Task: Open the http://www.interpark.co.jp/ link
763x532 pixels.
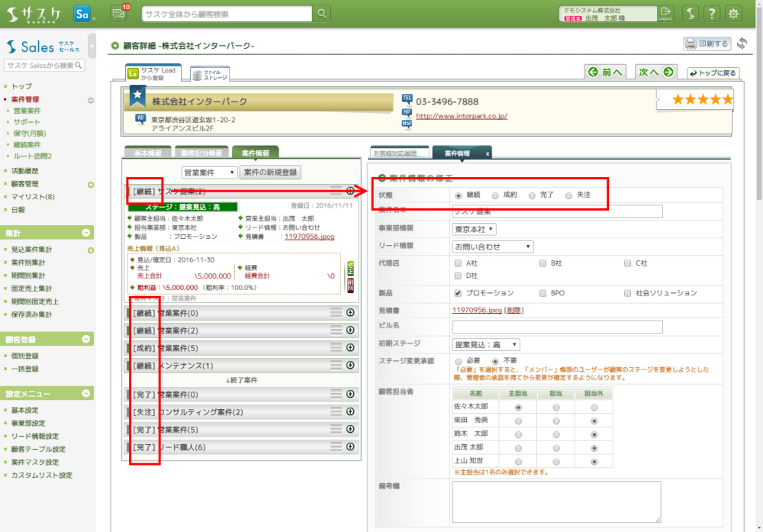Action: pyautogui.click(x=462, y=117)
